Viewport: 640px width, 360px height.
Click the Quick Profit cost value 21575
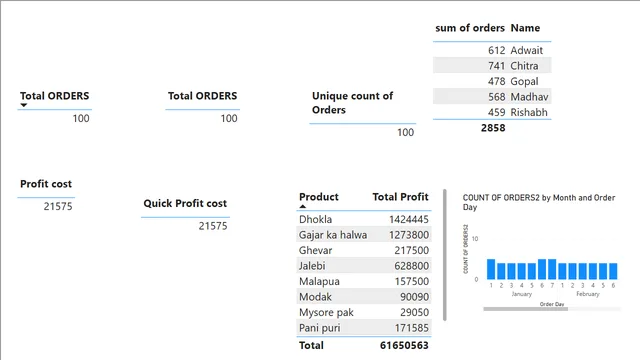click(x=213, y=226)
